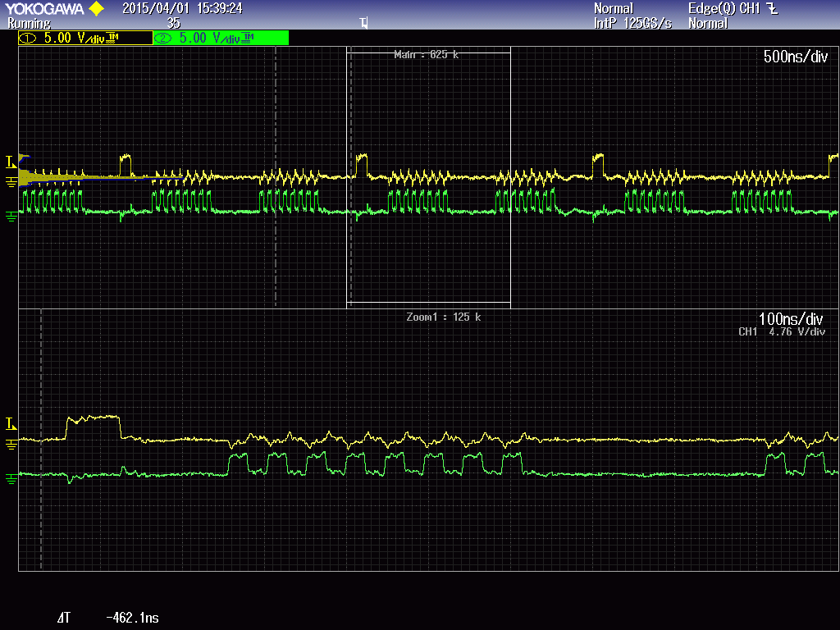Click the Zoom1 : 125 k label

(444, 317)
